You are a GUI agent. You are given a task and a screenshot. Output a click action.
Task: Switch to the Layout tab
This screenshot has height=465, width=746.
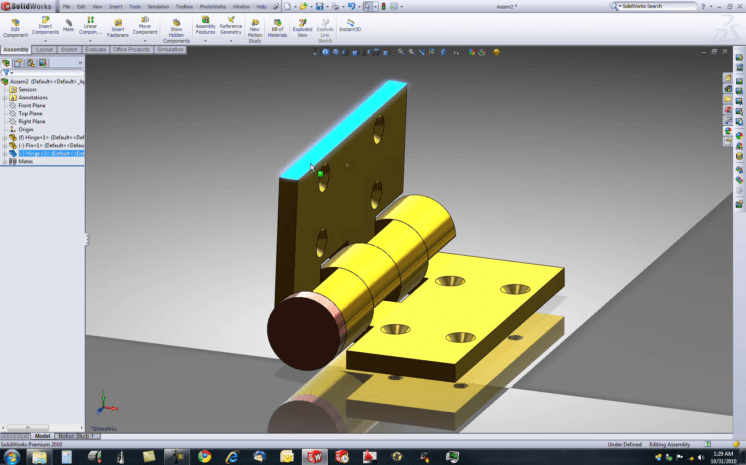point(44,49)
